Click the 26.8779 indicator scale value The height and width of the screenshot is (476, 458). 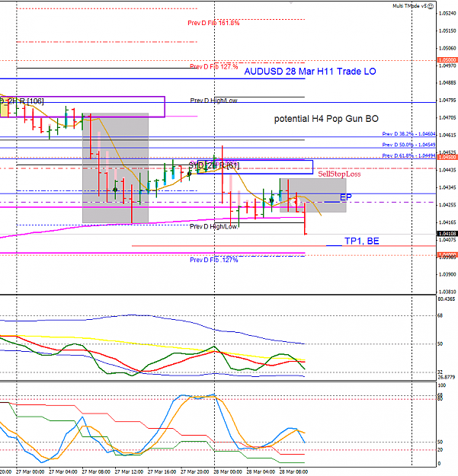point(446,377)
